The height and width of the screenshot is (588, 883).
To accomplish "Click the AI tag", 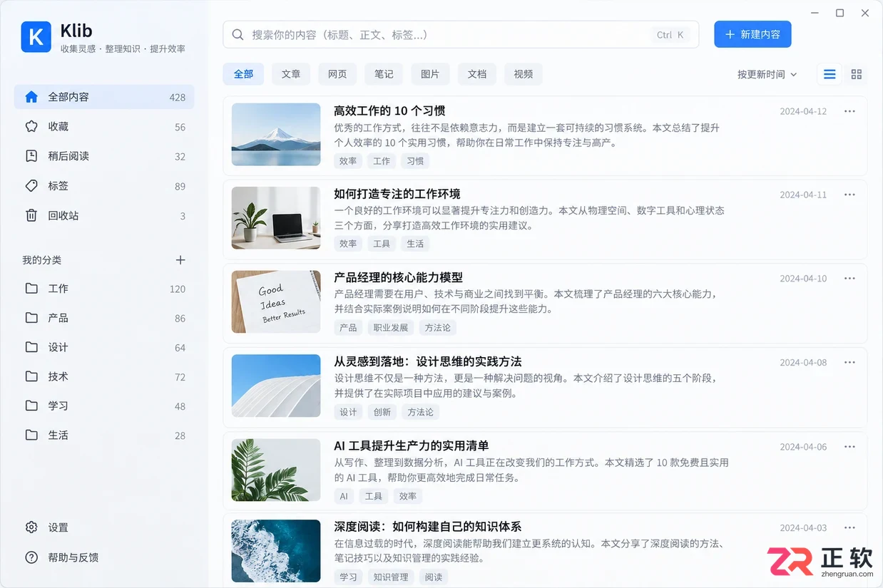I will 344,496.
